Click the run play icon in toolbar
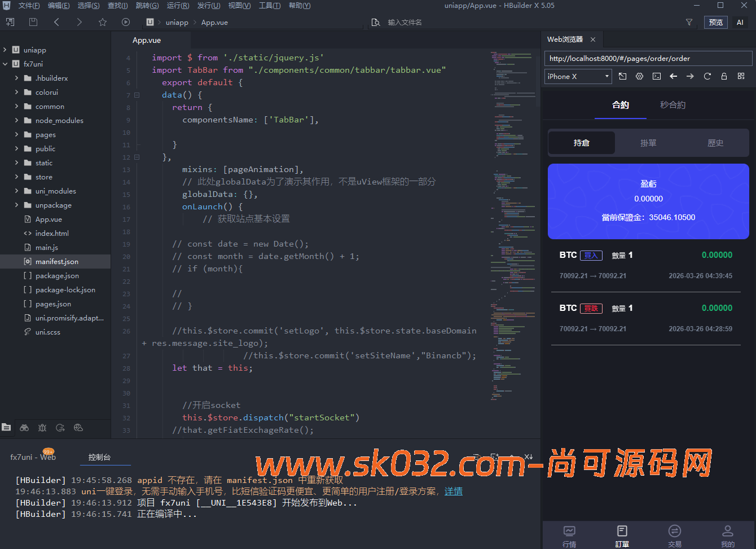 click(126, 22)
